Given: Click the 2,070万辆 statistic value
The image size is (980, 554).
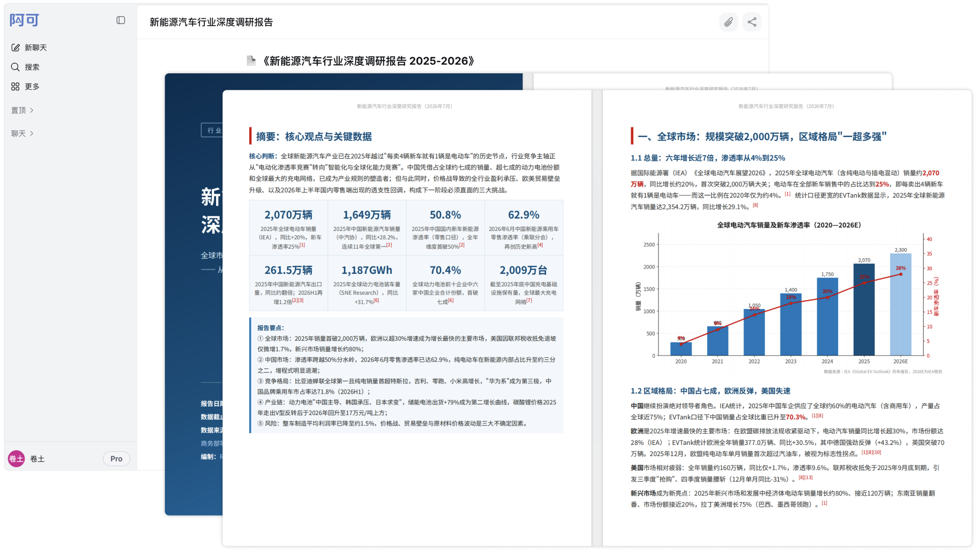Looking at the screenshot, I should click(x=288, y=215).
